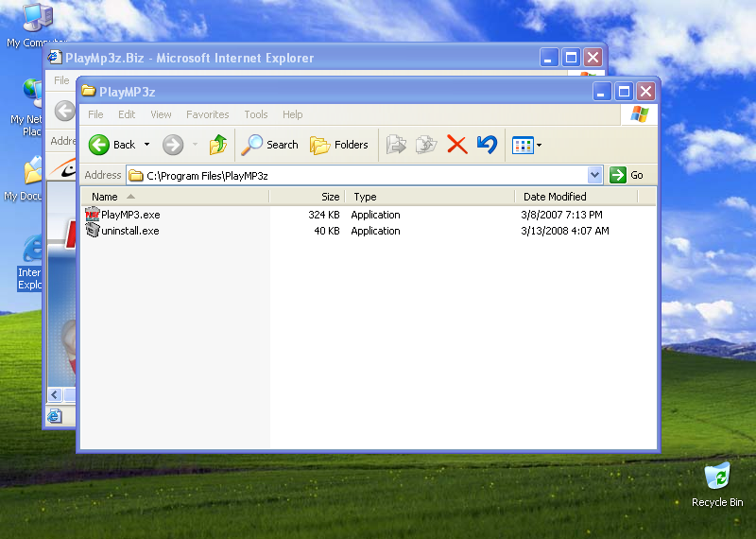The height and width of the screenshot is (539, 756).
Task: Click the IE status bar page icon
Action: 55,416
